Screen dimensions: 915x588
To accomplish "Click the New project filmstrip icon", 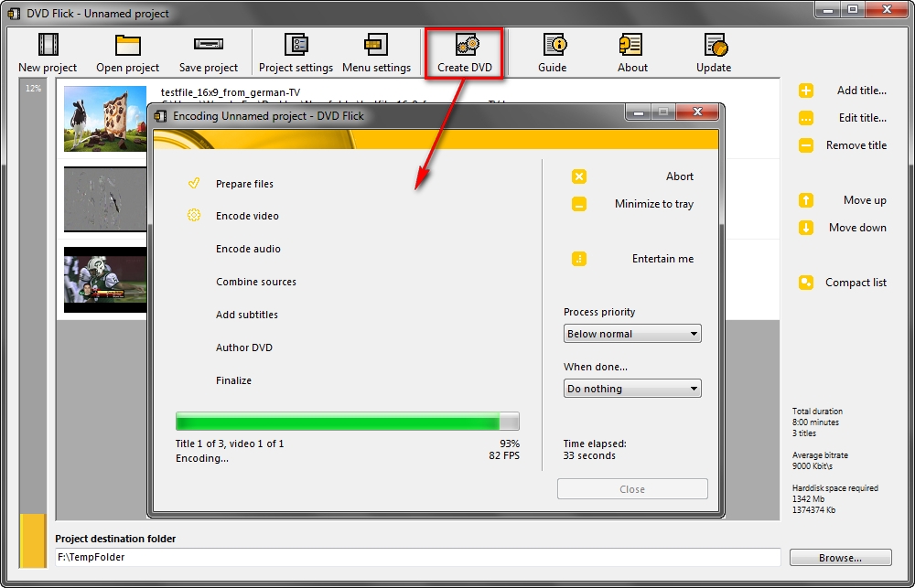I will [x=48, y=44].
